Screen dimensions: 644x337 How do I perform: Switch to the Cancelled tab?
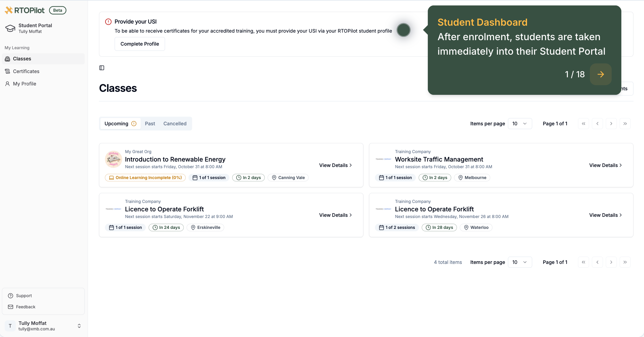(x=175, y=124)
